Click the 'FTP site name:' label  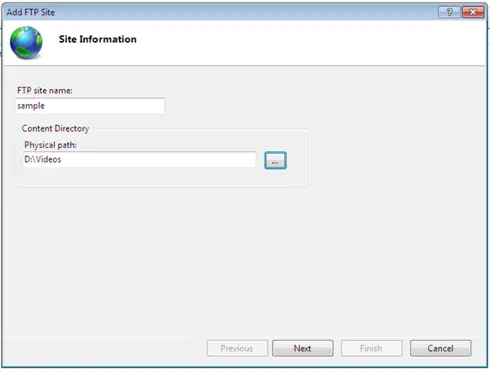pyautogui.click(x=45, y=90)
